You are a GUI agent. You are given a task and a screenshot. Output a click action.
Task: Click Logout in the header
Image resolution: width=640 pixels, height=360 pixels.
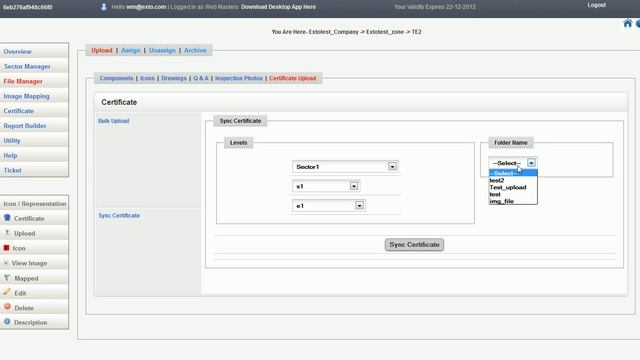pyautogui.click(x=596, y=5)
